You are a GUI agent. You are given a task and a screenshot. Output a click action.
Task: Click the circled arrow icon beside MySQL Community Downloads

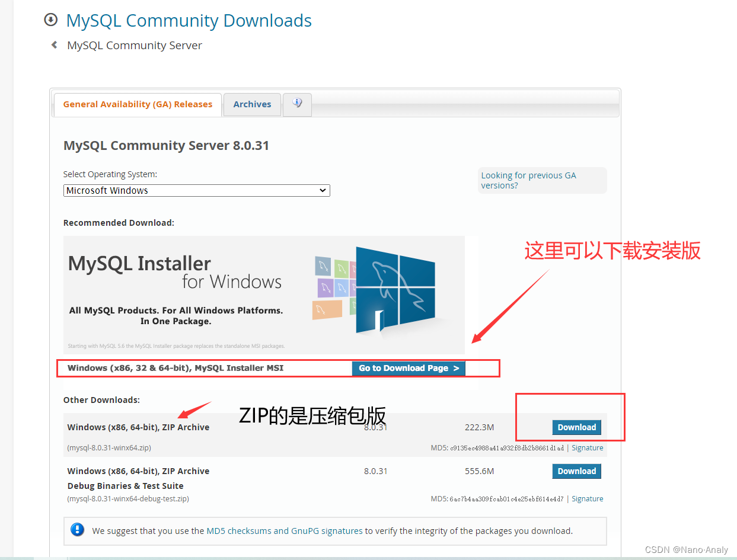click(x=50, y=19)
